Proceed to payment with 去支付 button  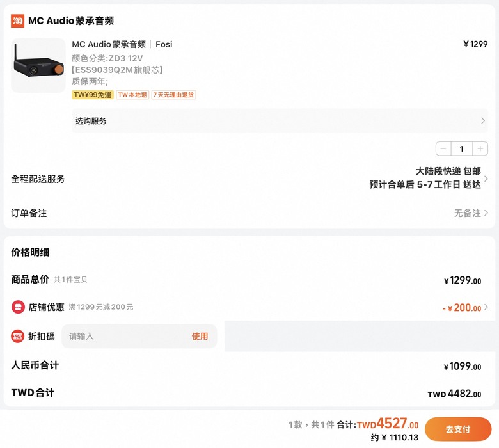tap(458, 429)
